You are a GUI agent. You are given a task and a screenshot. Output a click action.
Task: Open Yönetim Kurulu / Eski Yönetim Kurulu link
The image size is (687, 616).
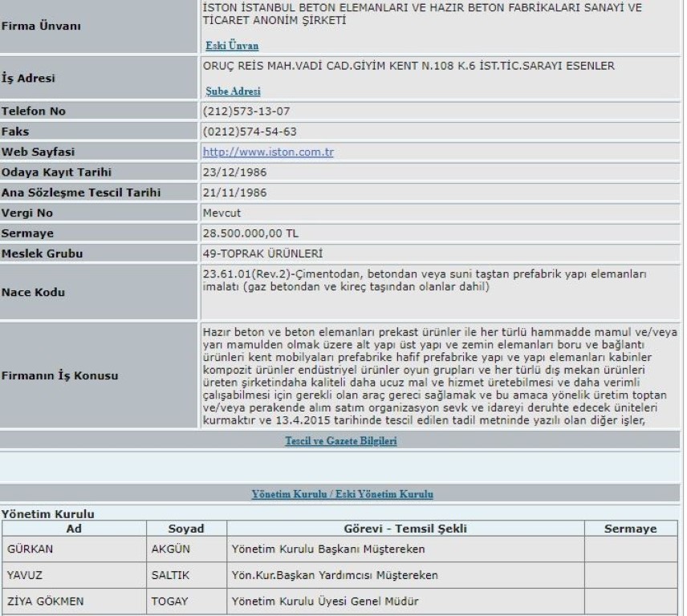pos(341,493)
